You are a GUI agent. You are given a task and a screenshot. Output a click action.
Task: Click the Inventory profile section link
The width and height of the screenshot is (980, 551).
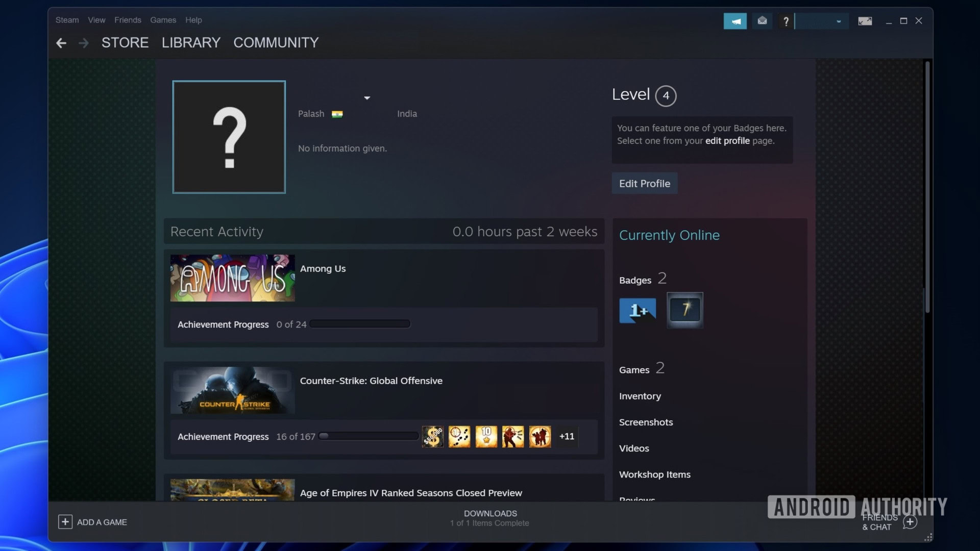(640, 395)
